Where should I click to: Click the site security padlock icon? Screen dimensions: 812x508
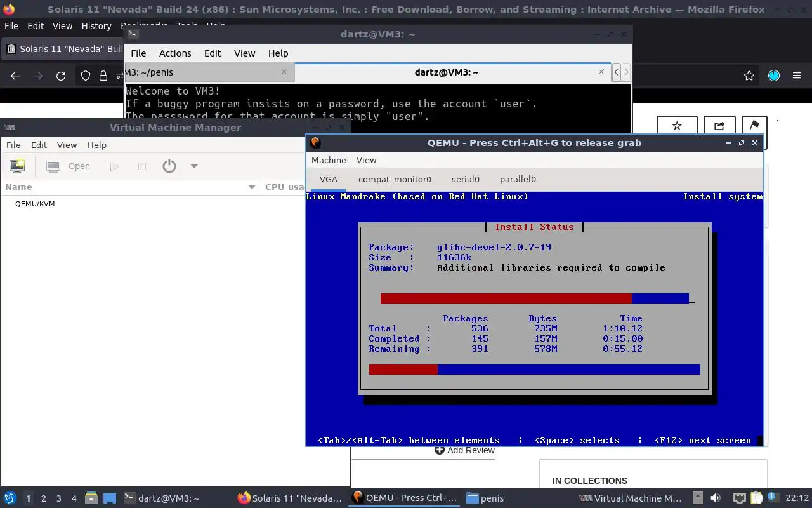103,76
